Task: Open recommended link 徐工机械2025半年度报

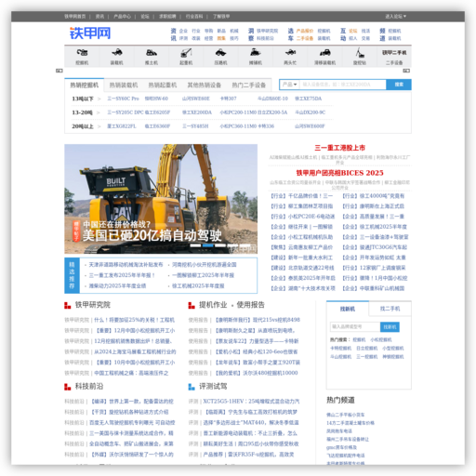Action: (x=198, y=285)
